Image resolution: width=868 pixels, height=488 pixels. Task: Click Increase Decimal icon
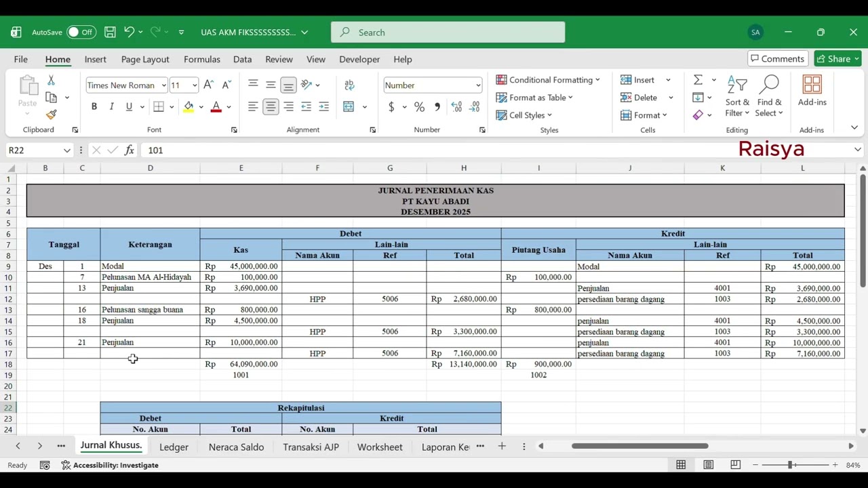coord(456,106)
